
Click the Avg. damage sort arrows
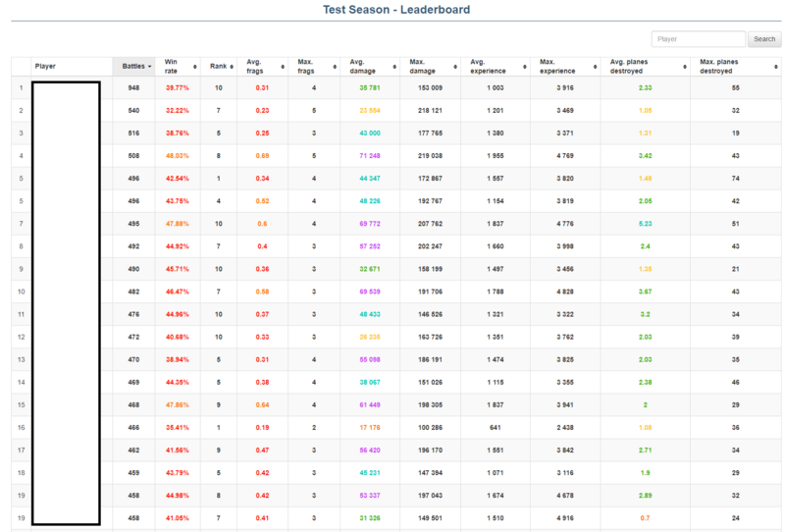(394, 67)
